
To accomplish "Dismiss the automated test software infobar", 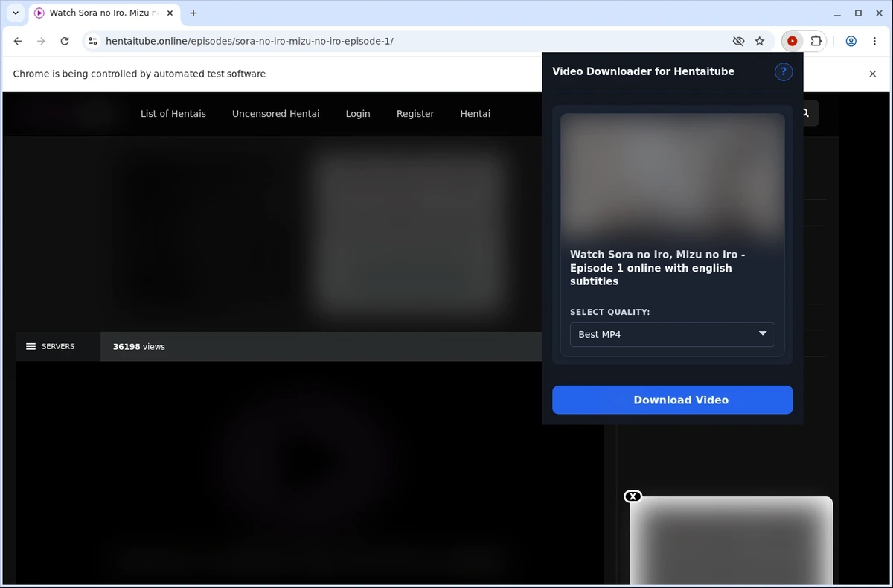I will coord(873,74).
